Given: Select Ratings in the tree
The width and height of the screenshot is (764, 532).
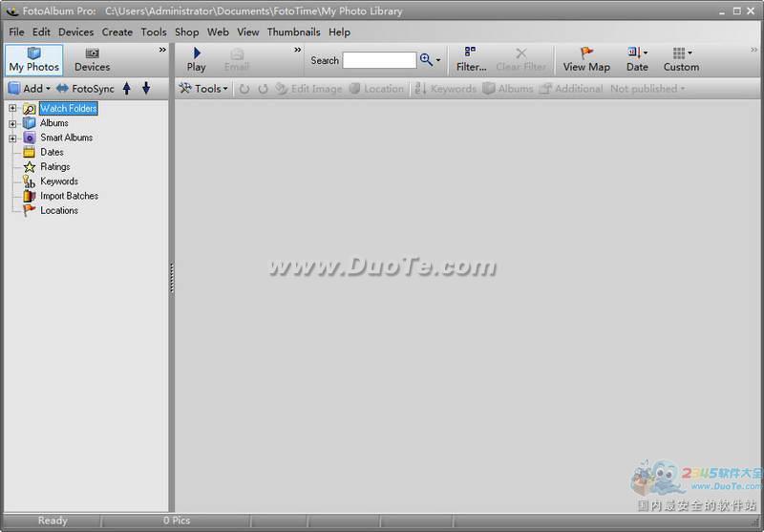Looking at the screenshot, I should tap(55, 166).
